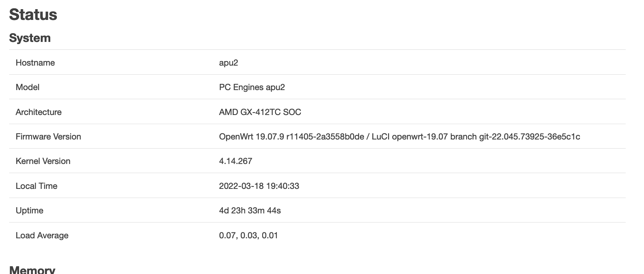
Task: Select the hostname value apu2
Action: [229, 63]
